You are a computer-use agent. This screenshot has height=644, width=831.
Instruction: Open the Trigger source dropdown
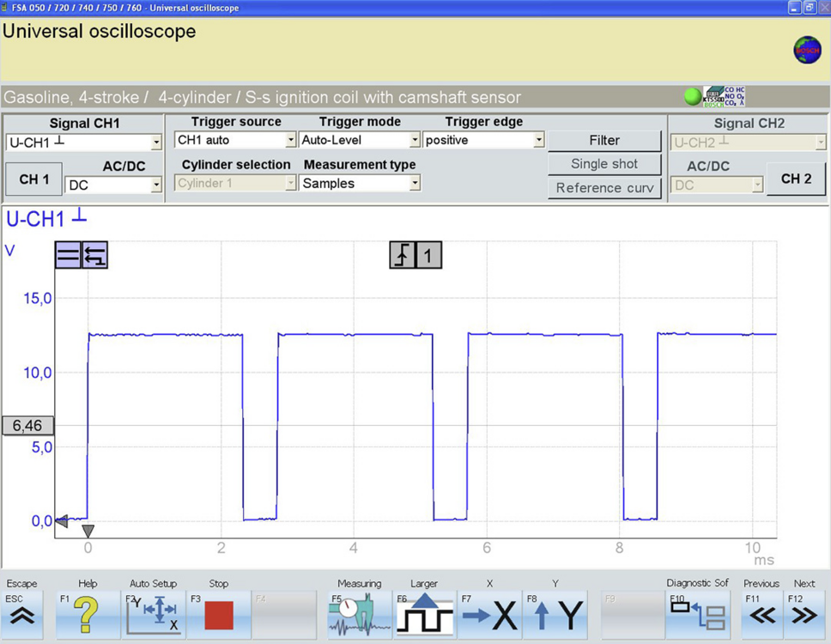234,140
